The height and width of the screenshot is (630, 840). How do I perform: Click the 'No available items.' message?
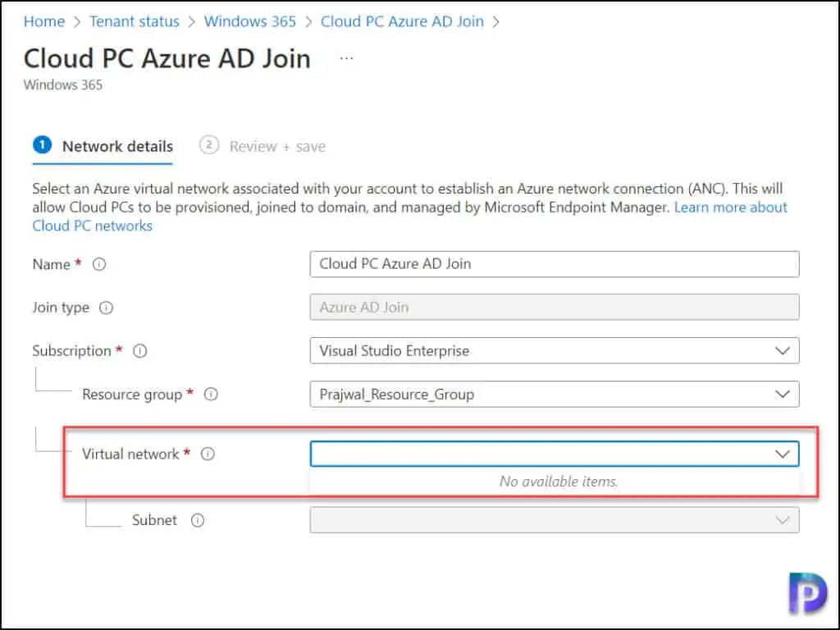pyautogui.click(x=558, y=481)
